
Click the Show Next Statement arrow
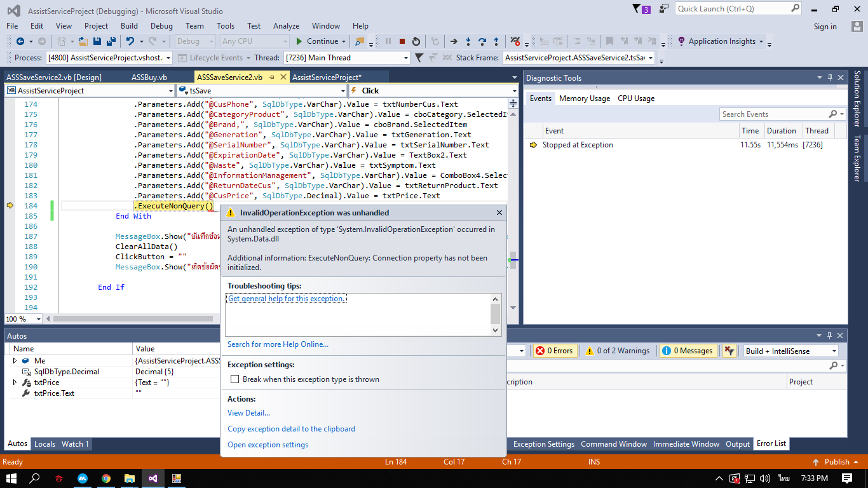[454, 41]
